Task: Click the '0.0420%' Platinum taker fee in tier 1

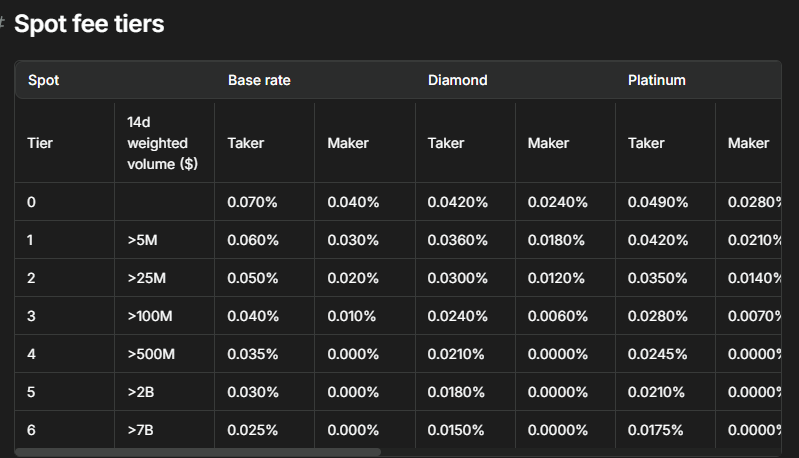Action: point(658,240)
